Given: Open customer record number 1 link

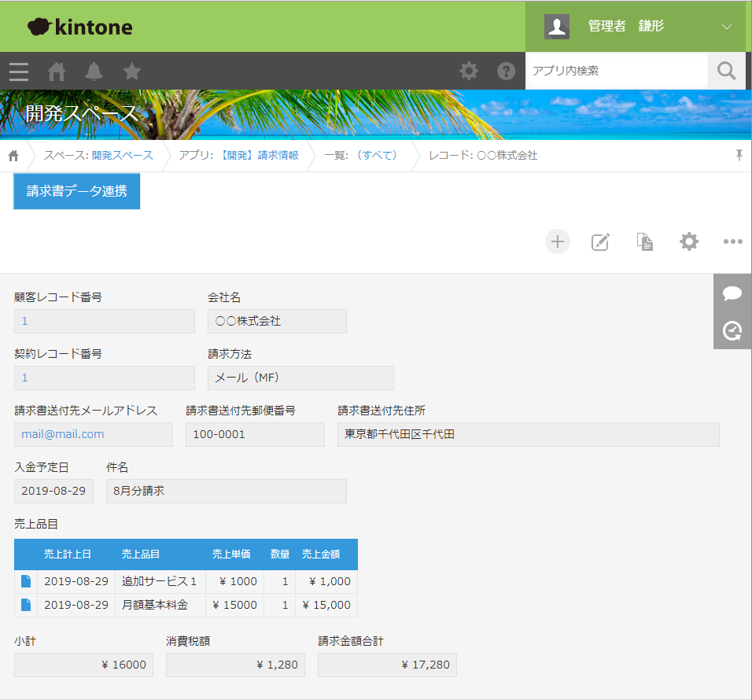Looking at the screenshot, I should coord(24,321).
